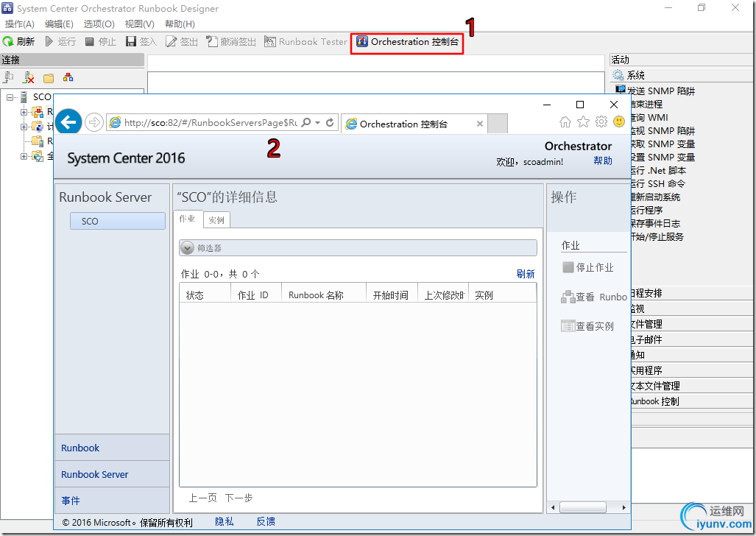Click the horizontal scrollbar right arrow

point(624,507)
